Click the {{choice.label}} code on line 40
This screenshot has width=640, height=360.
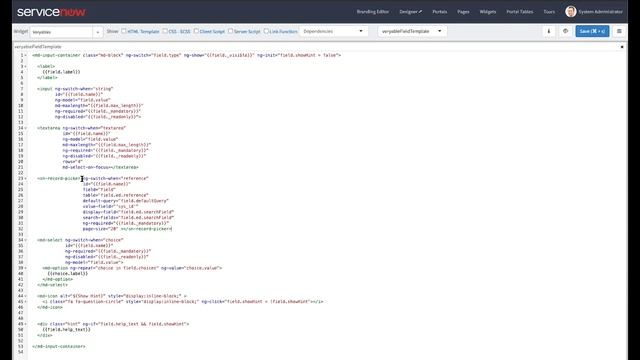[67, 273]
